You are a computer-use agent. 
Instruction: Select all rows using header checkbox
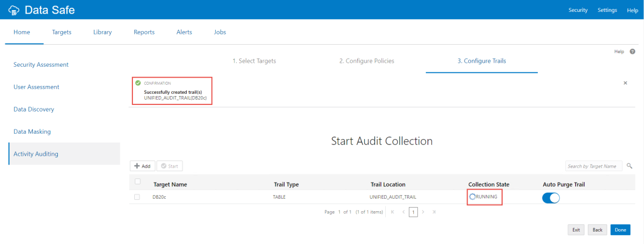tap(138, 182)
